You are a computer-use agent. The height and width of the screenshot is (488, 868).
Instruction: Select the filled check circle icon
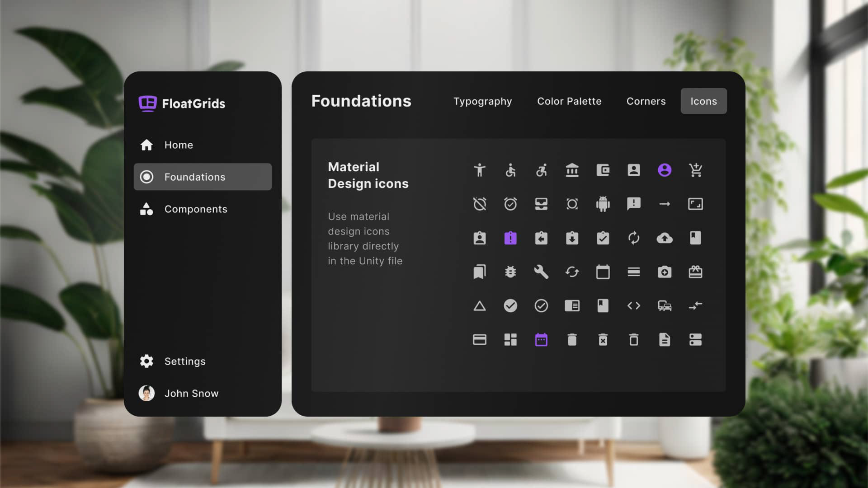[510, 306]
